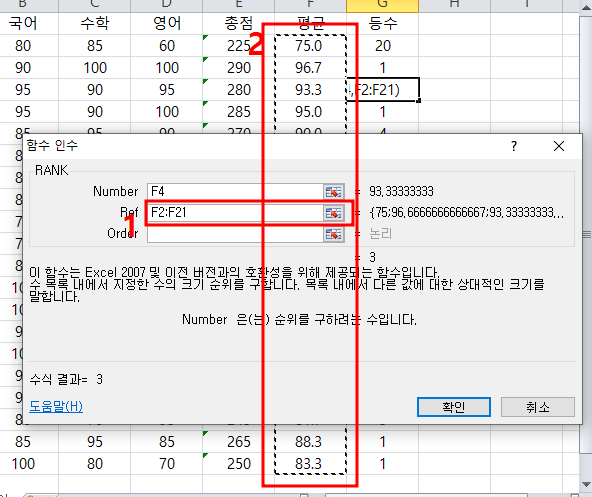Screen dimensions: 592x497
Task: Select the total cell showing 280
Action: [239, 90]
